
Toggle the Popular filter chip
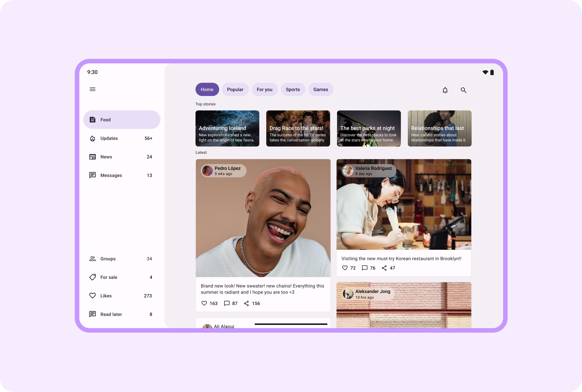click(x=235, y=89)
